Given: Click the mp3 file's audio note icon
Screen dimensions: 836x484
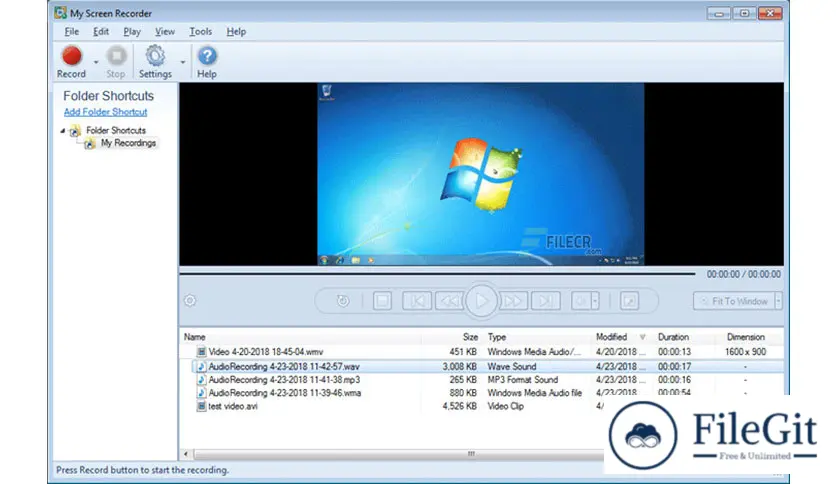Looking at the screenshot, I should [x=201, y=380].
